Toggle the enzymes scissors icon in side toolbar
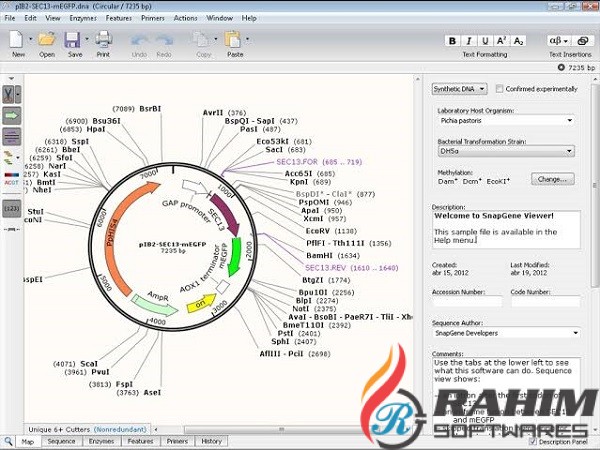Image resolution: width=600 pixels, height=450 pixels. (x=12, y=94)
